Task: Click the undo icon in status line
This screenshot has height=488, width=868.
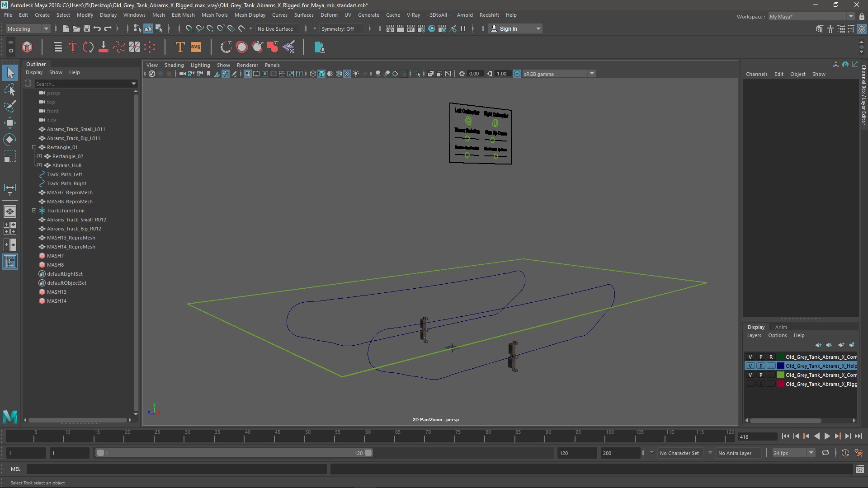Action: point(97,28)
